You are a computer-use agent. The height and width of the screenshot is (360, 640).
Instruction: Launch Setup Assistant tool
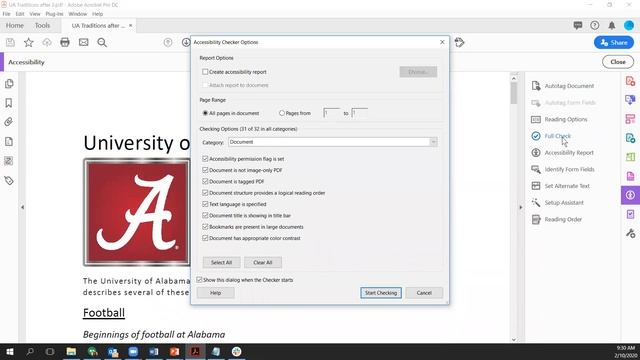(x=558, y=202)
